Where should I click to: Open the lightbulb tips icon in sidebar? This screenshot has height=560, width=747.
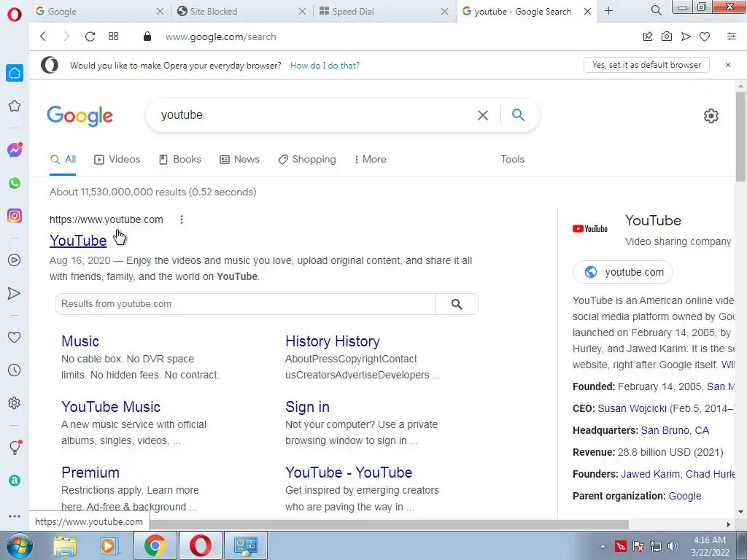pos(15,447)
